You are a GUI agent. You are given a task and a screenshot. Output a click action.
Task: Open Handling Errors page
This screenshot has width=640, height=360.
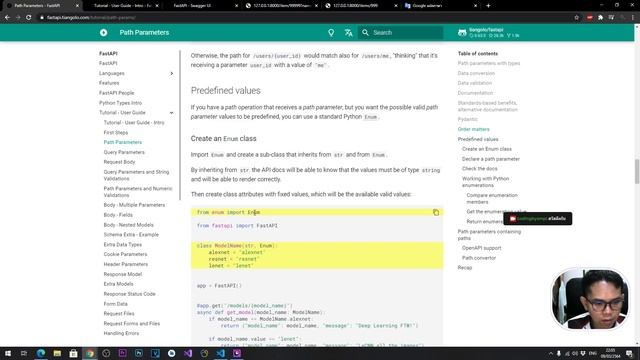121,333
